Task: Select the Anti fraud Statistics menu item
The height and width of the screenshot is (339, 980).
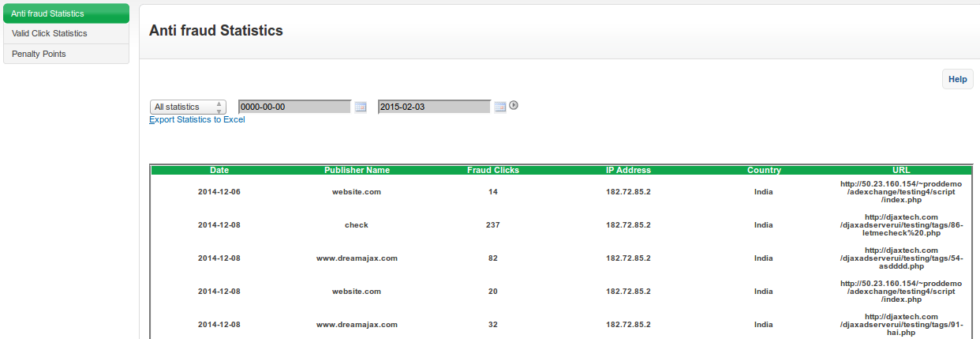Action: point(66,13)
